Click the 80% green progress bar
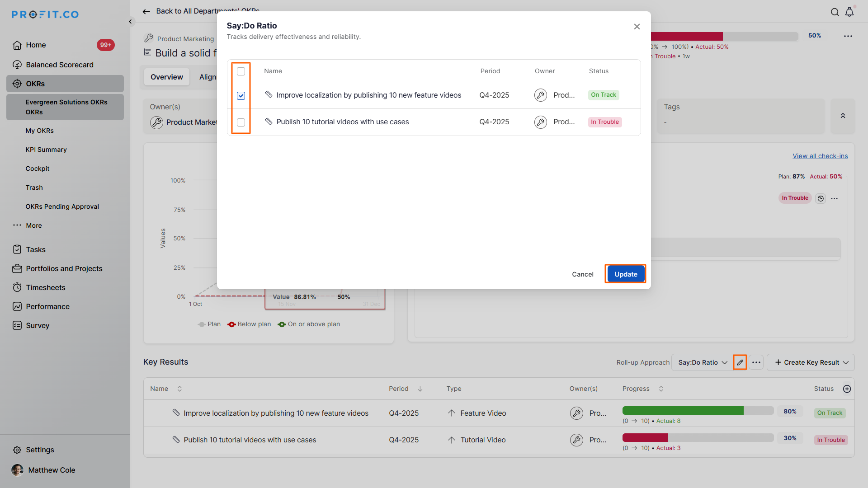This screenshot has width=868, height=488. (683, 410)
